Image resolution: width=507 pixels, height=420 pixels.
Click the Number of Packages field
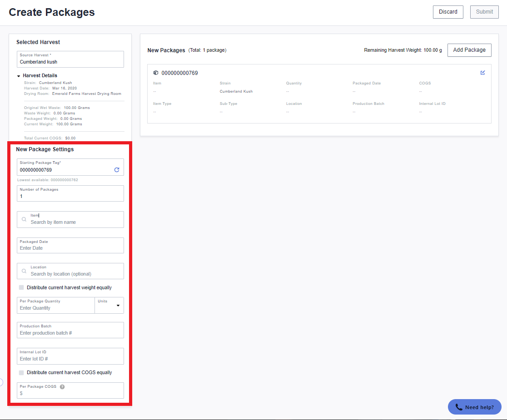pos(70,193)
